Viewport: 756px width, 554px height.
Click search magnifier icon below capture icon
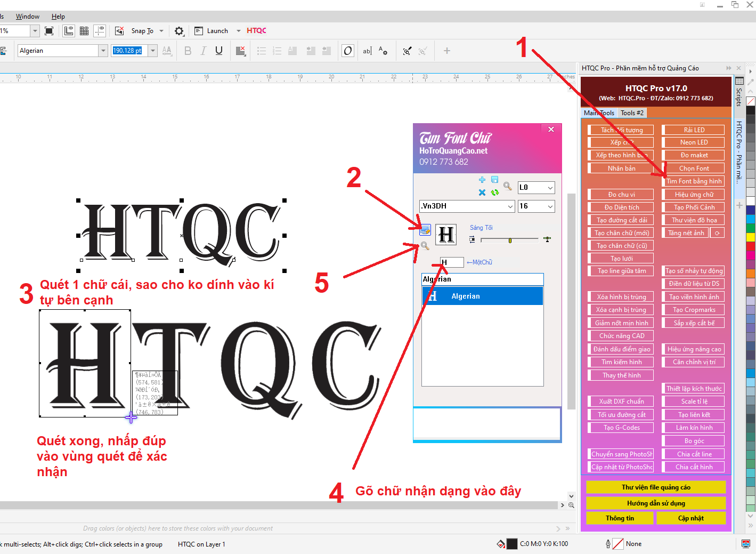(x=425, y=246)
